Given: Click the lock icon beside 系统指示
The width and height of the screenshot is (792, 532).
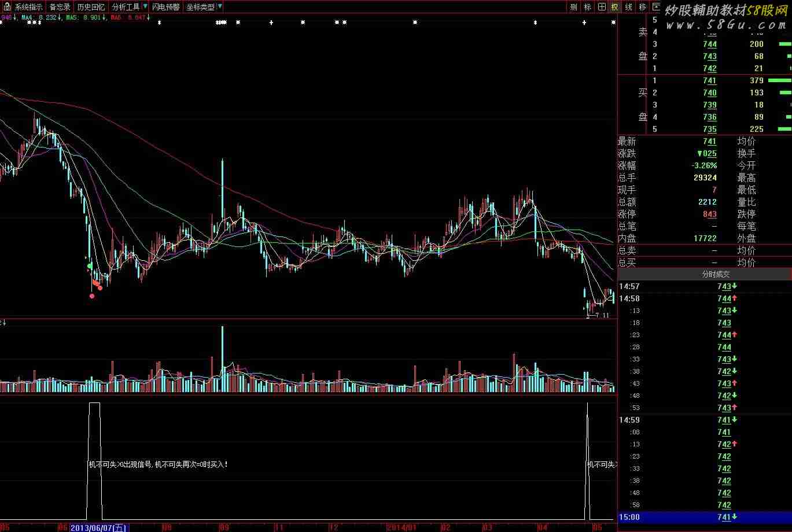Looking at the screenshot, I should (8, 8).
